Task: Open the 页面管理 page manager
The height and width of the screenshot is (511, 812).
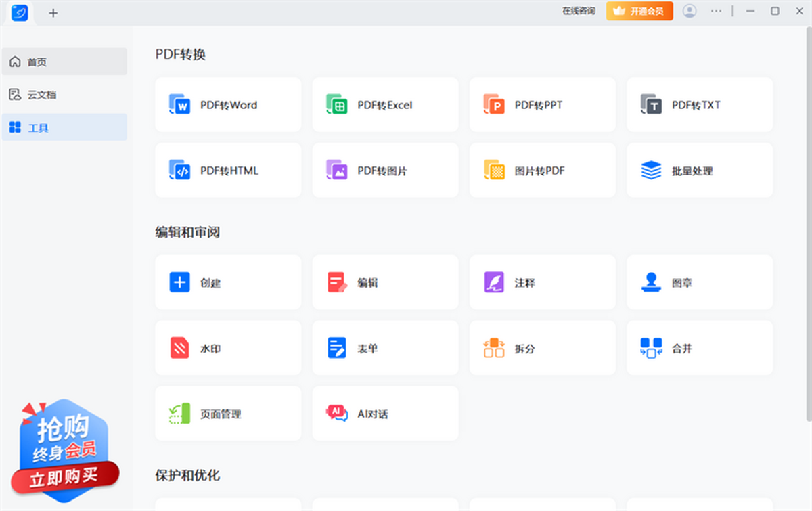Action: tap(228, 413)
